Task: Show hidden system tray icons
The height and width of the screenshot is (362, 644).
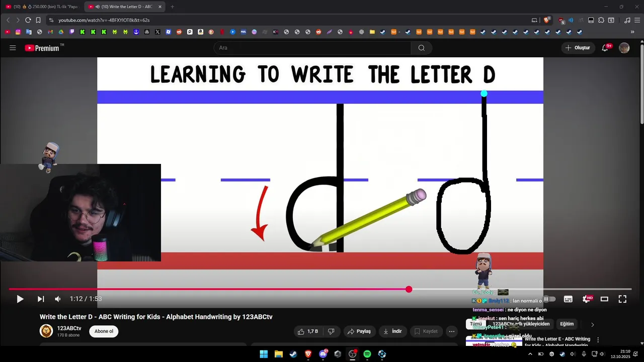Action: click(530, 354)
